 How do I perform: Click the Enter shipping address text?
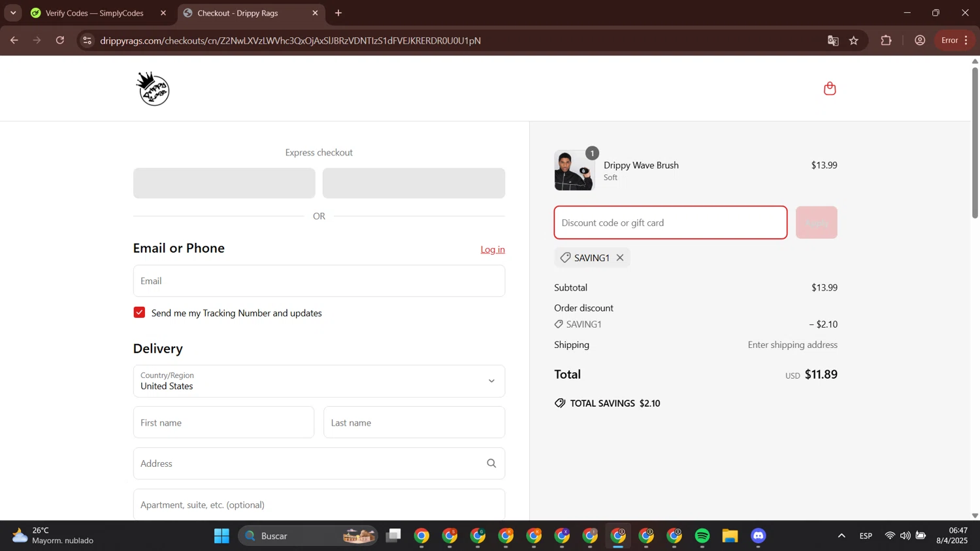coord(792,345)
